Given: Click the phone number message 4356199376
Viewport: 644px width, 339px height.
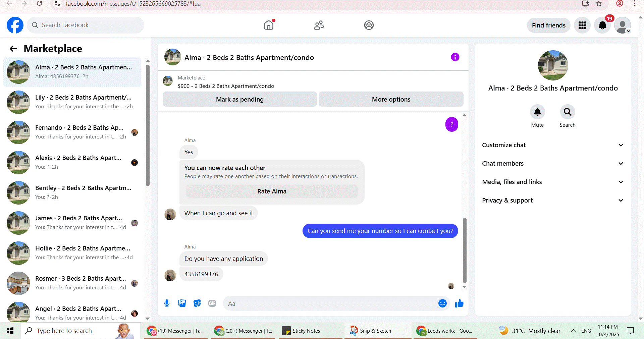Looking at the screenshot, I should [x=201, y=274].
